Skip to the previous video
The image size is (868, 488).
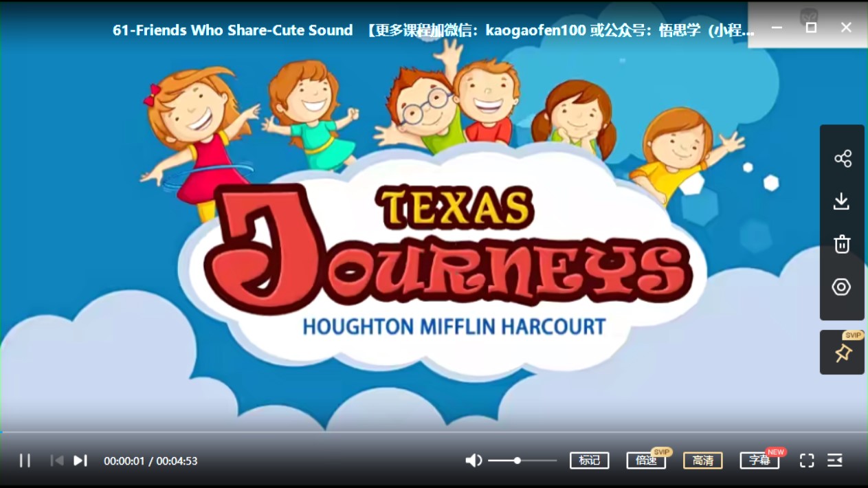tap(57, 461)
